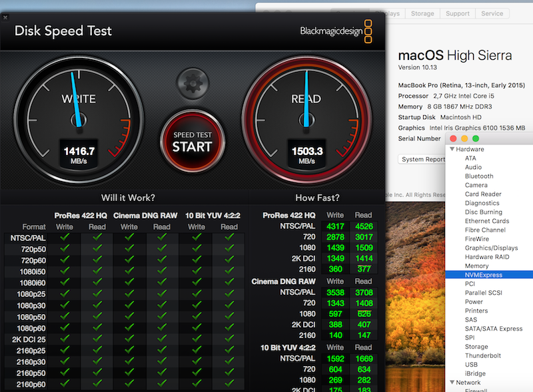Click the How Fast? heading
533x392 pixels.
pyautogui.click(x=317, y=198)
